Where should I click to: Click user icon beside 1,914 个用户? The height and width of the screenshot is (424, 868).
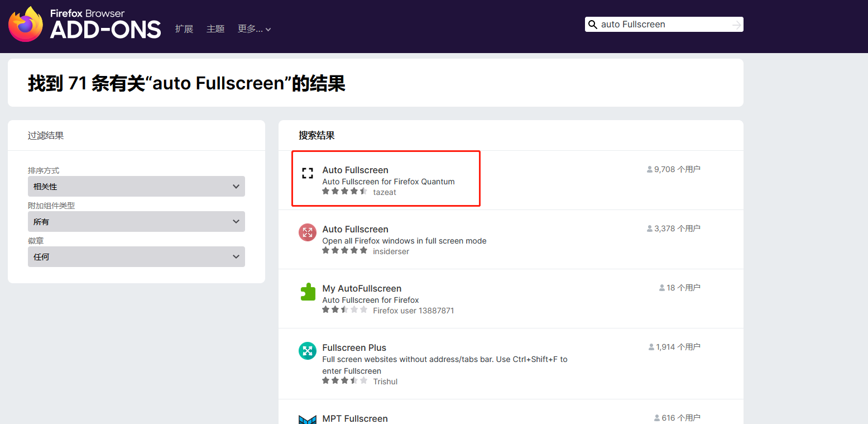click(x=651, y=347)
